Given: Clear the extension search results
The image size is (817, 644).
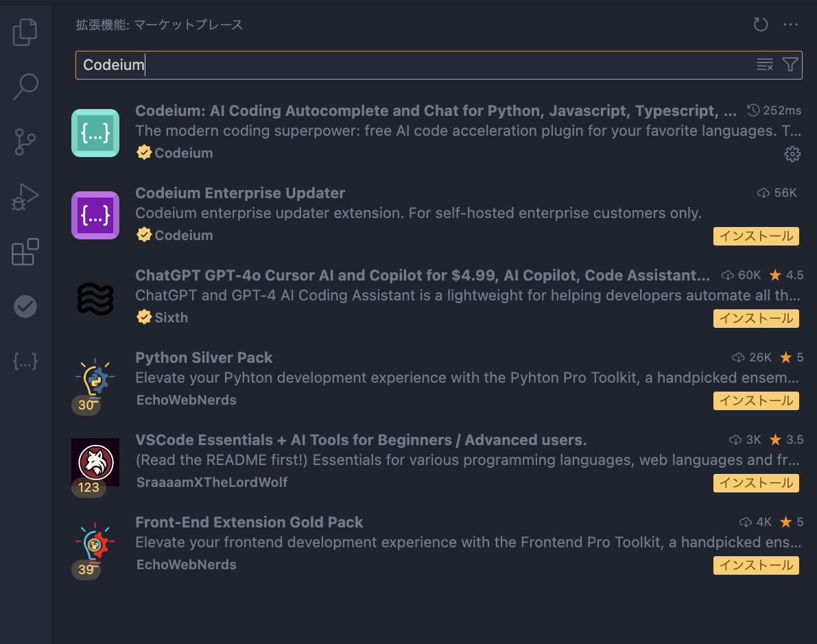Looking at the screenshot, I should [765, 64].
